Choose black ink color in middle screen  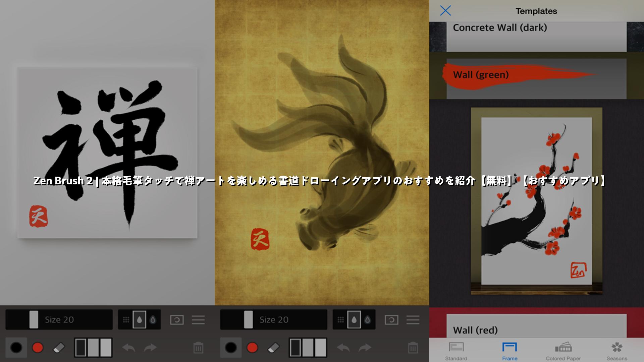click(231, 348)
